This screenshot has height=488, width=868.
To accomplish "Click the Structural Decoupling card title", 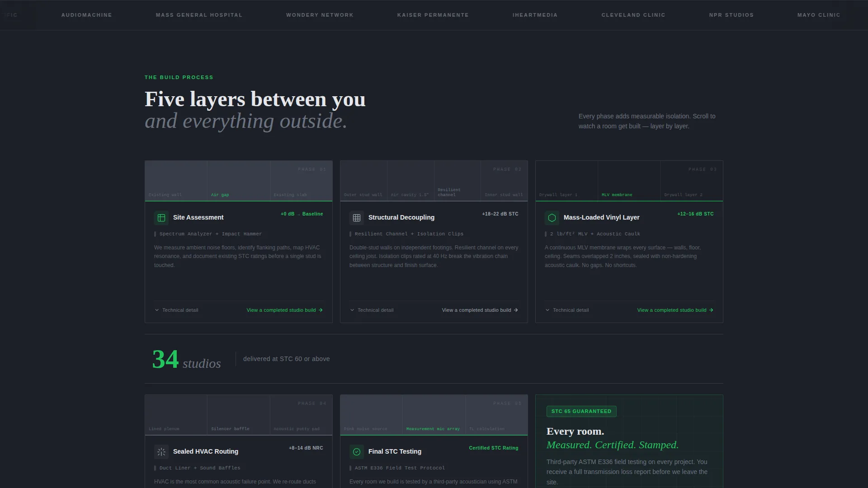I will [x=401, y=217].
